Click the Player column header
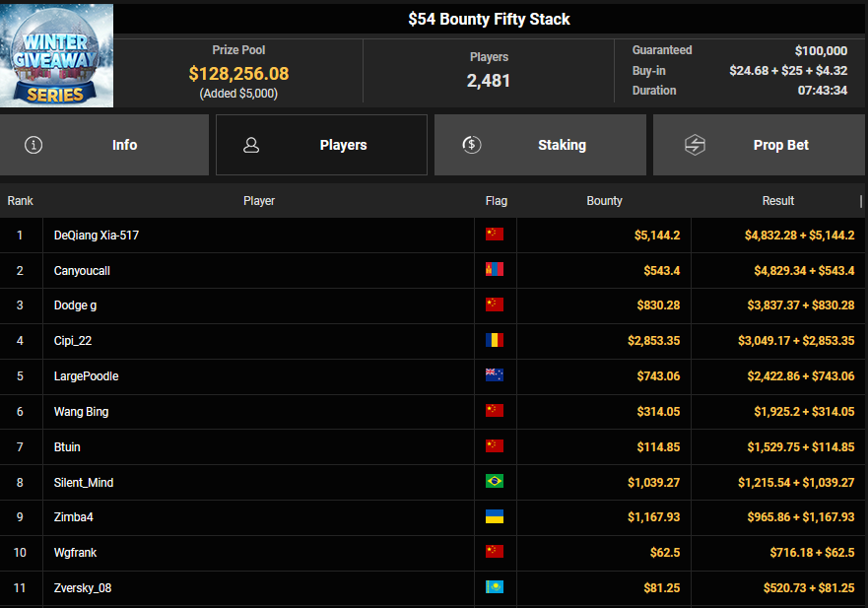 [259, 201]
